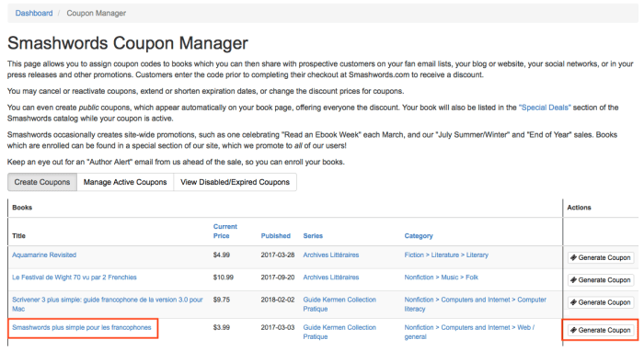
Task: Select the Coupon Manager breadcrumb text
Action: (x=96, y=13)
